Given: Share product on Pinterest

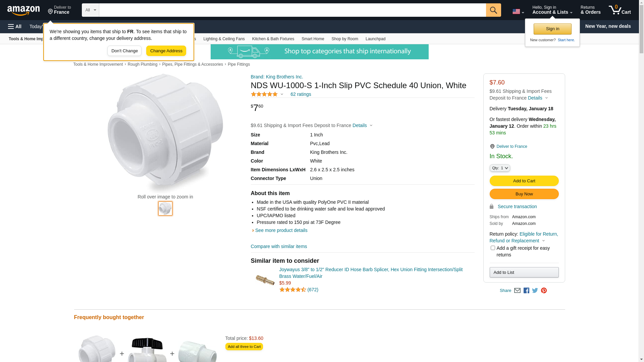Looking at the screenshot, I should click(x=544, y=291).
